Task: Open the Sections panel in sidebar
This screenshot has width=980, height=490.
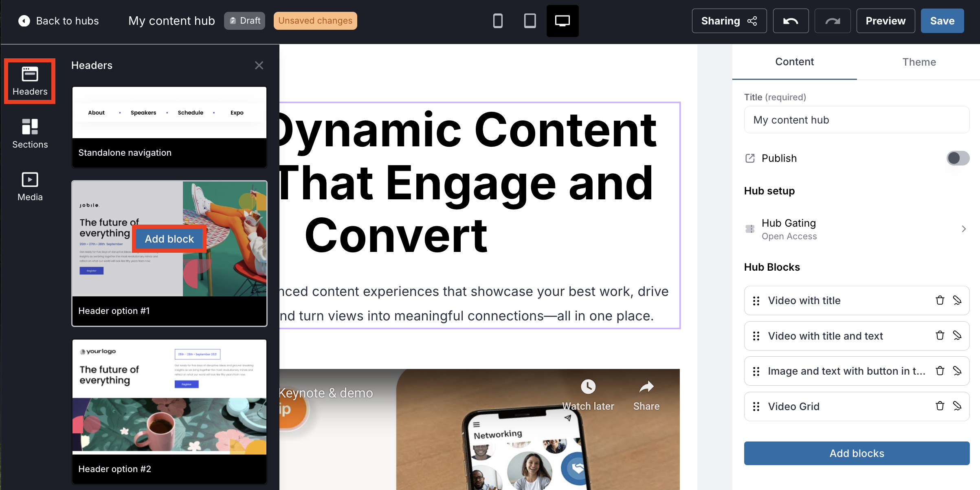Action: (x=30, y=134)
